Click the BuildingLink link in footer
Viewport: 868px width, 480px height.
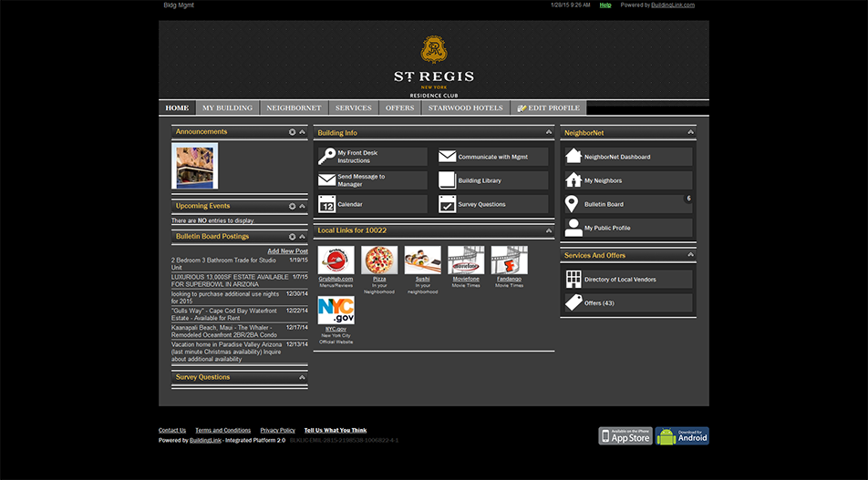[x=205, y=440]
